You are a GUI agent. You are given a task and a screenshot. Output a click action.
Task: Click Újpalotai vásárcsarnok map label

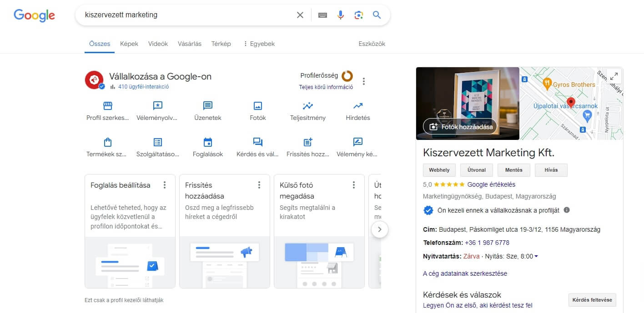pyautogui.click(x=565, y=106)
